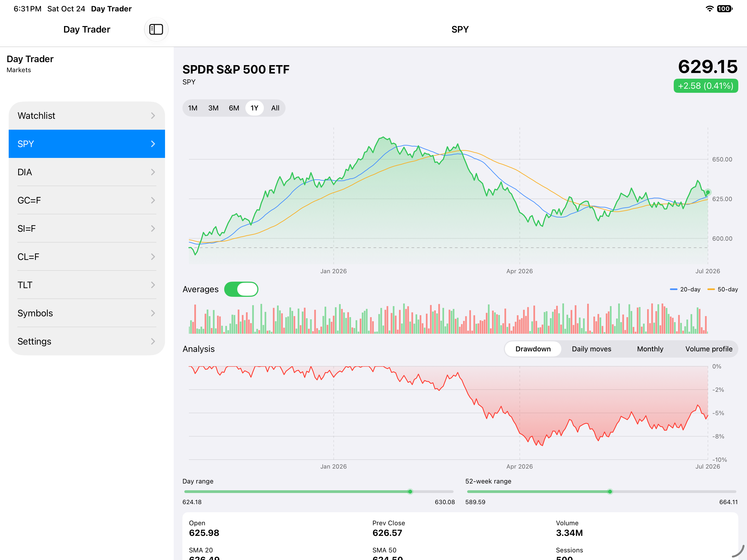
Task: Open TLT via its chevron
Action: click(153, 285)
